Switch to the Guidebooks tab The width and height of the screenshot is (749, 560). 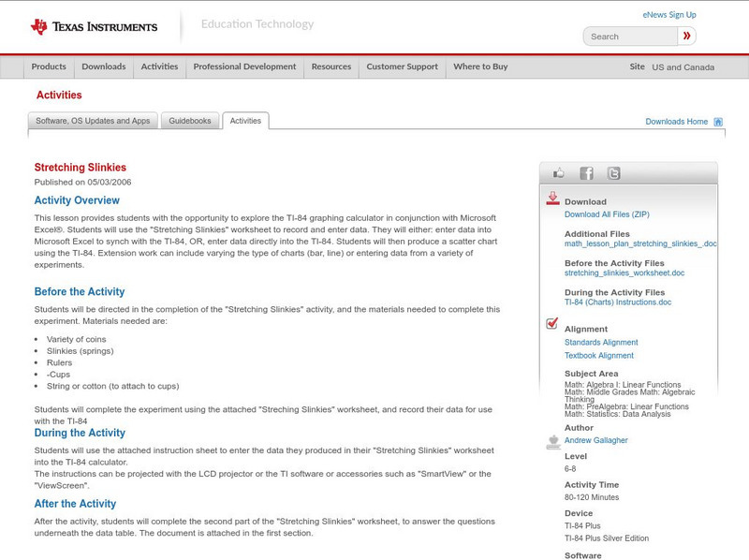tap(190, 121)
